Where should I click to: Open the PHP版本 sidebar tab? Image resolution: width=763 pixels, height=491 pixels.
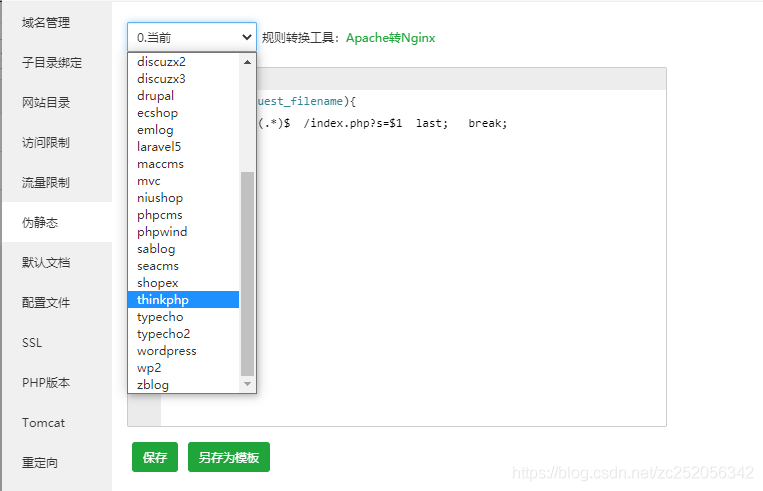57,382
